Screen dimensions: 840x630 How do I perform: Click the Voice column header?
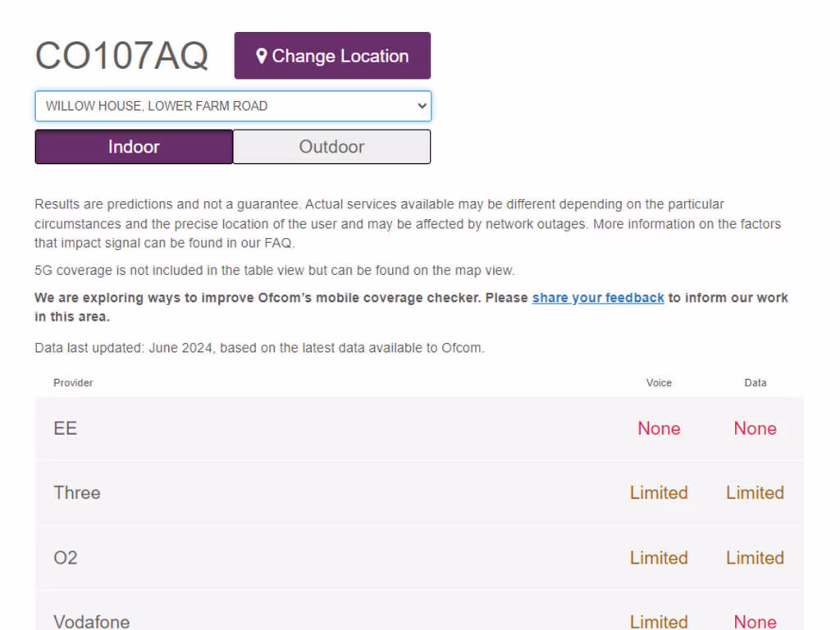659,383
